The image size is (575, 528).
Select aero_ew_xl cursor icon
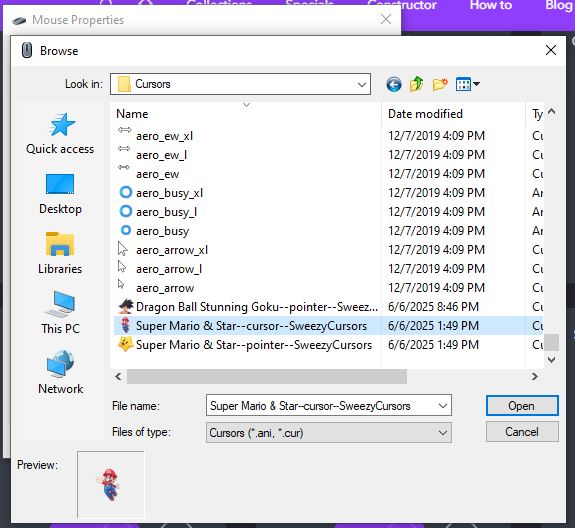point(125,130)
